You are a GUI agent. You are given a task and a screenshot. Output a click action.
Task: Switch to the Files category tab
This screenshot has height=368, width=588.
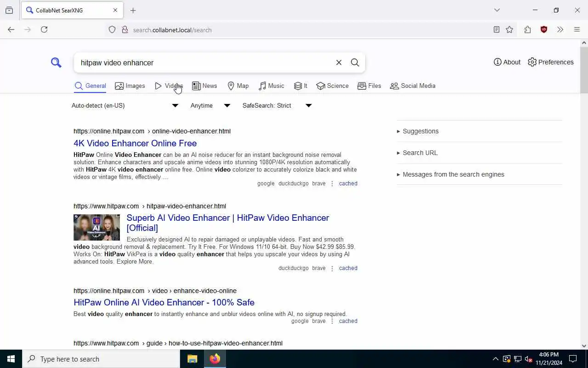point(369,86)
